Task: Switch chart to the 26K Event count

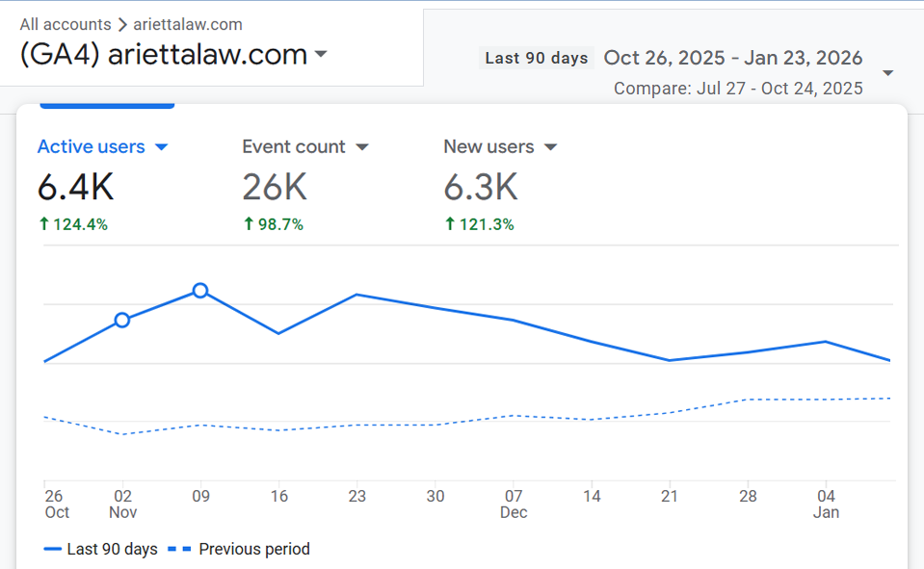Action: [275, 187]
